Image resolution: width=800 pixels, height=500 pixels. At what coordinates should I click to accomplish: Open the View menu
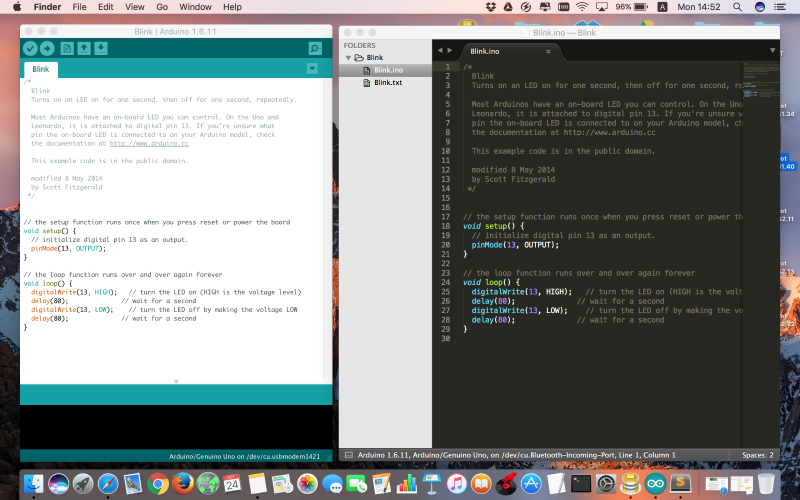click(x=135, y=7)
